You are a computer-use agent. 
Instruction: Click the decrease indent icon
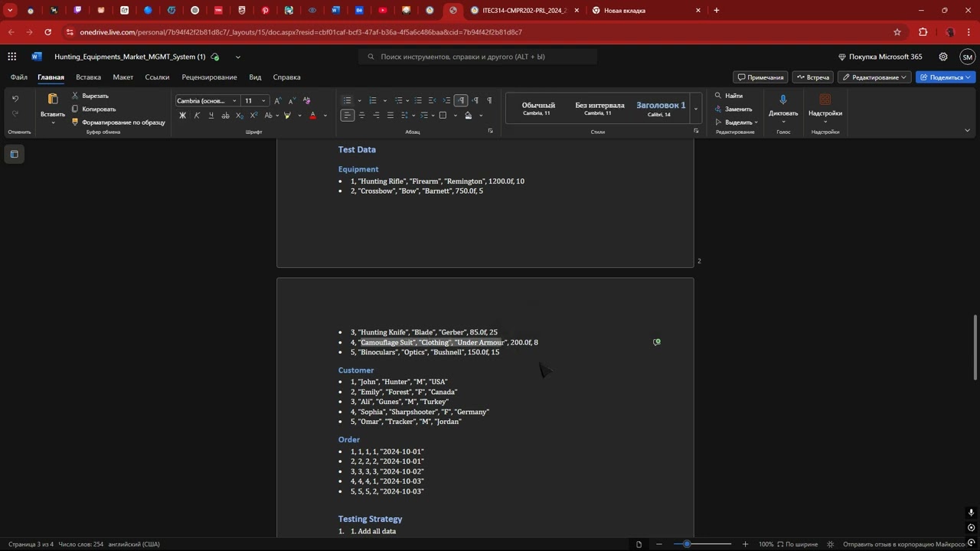(x=433, y=101)
